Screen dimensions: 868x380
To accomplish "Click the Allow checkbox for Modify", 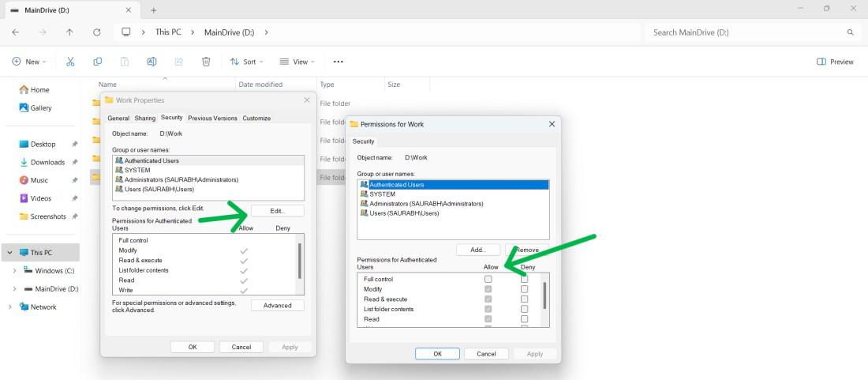I will (488, 289).
